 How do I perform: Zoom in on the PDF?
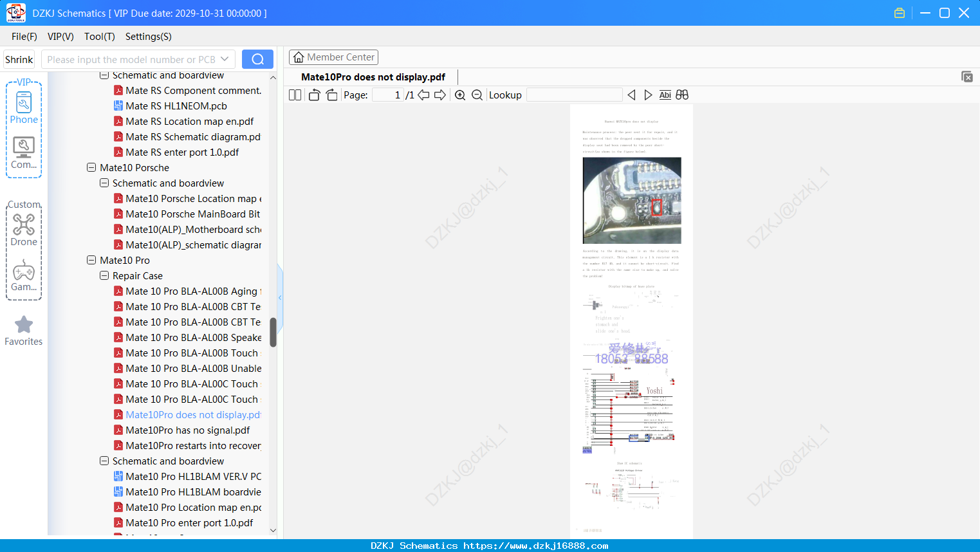460,95
